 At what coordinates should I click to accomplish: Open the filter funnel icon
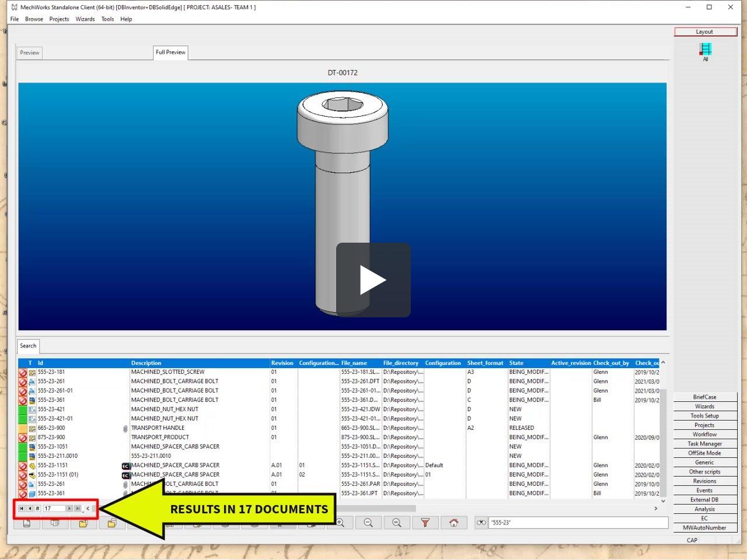425,522
